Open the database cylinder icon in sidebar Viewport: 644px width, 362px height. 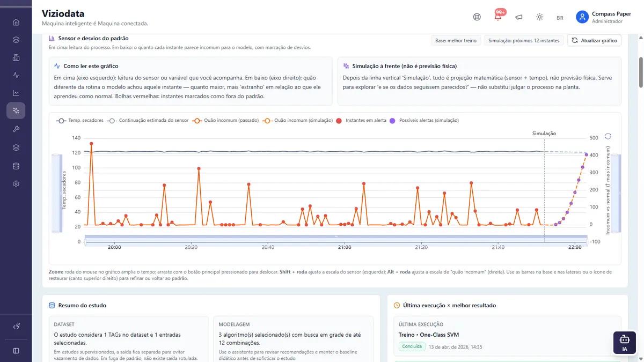click(16, 166)
